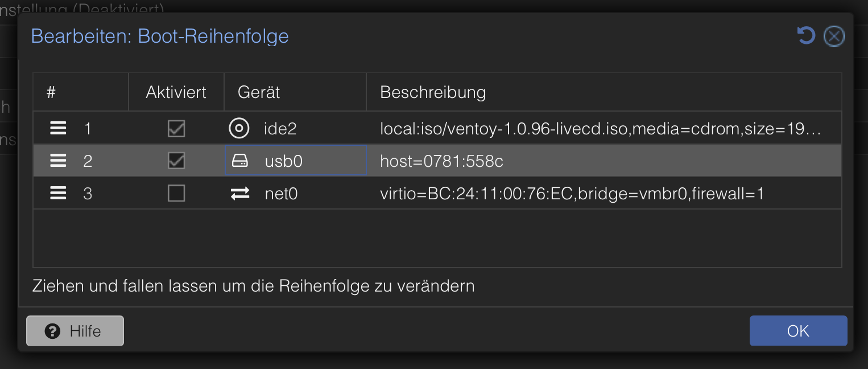Click the Gerät column header
Screen dimensions: 868x369
point(259,92)
